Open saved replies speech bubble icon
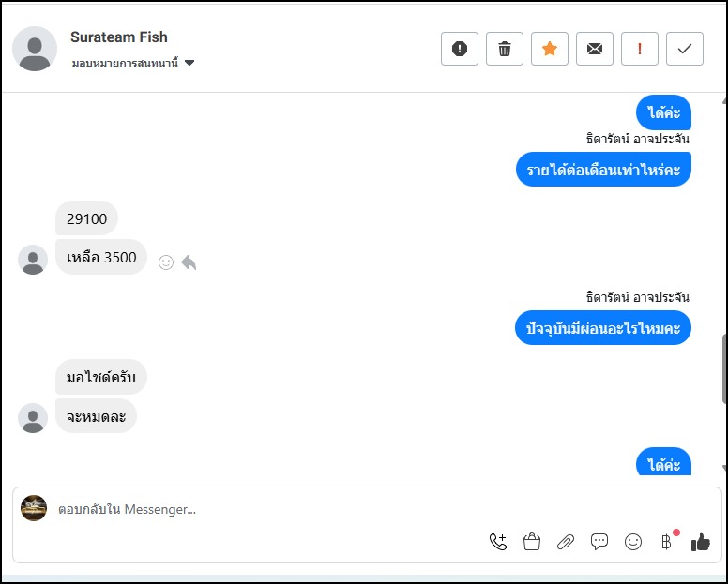728x584 pixels. 599,541
